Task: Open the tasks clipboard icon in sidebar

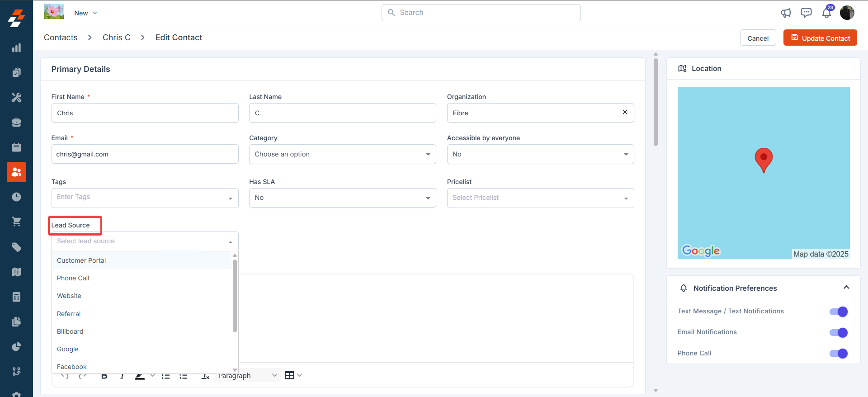Action: coord(16,72)
